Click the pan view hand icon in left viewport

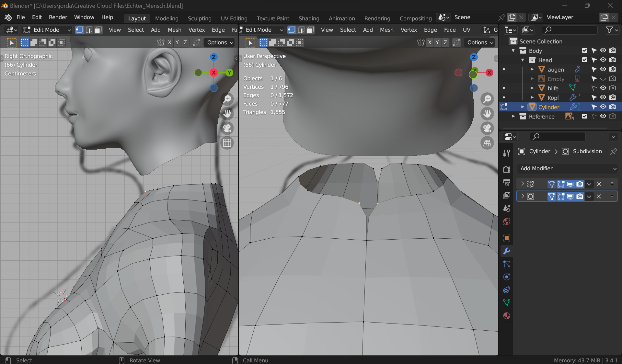coord(227,114)
